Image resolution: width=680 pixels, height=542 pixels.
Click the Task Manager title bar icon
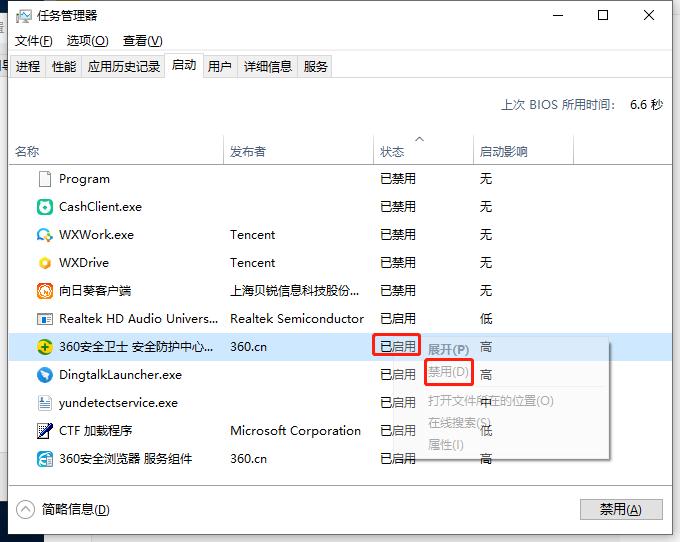coord(23,16)
